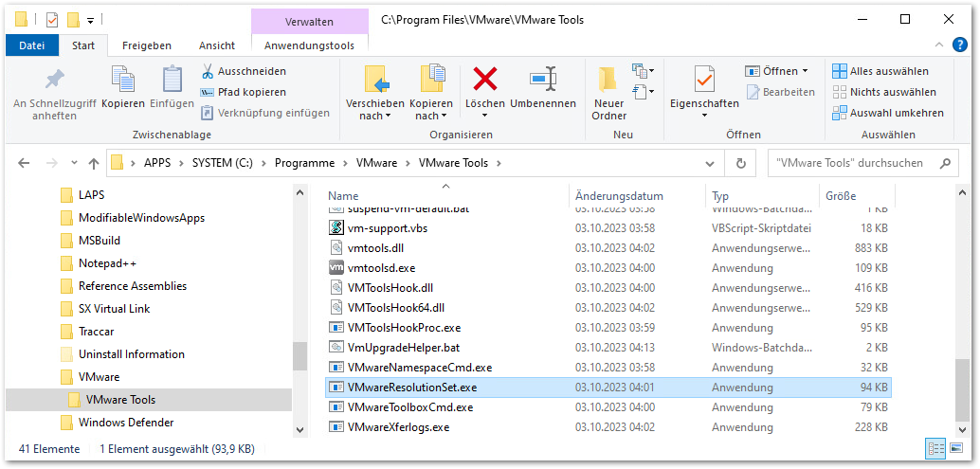This screenshot has height=469, width=980.
Task: Open the help question mark icon
Action: pyautogui.click(x=959, y=45)
